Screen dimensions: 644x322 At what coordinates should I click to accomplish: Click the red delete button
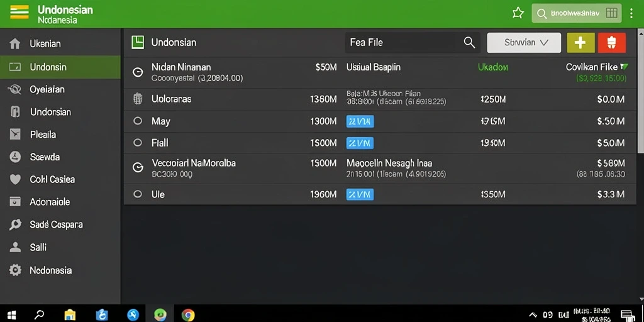coord(611,43)
